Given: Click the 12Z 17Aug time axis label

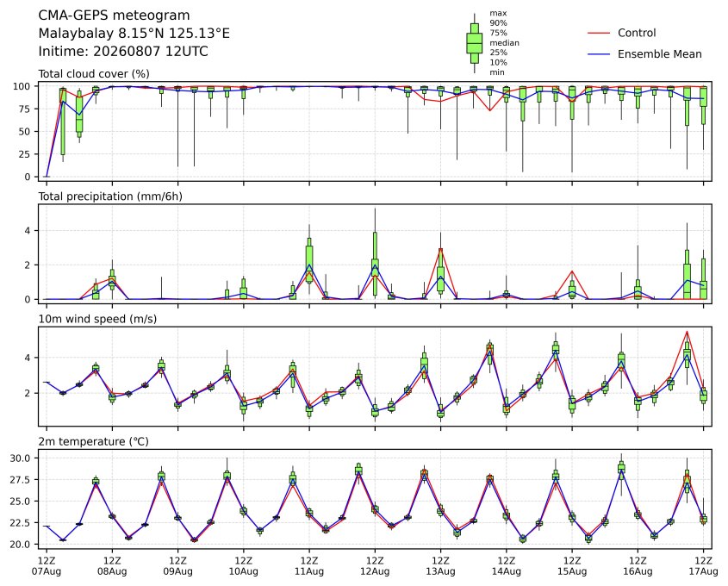Looking at the screenshot, I should tap(703, 565).
